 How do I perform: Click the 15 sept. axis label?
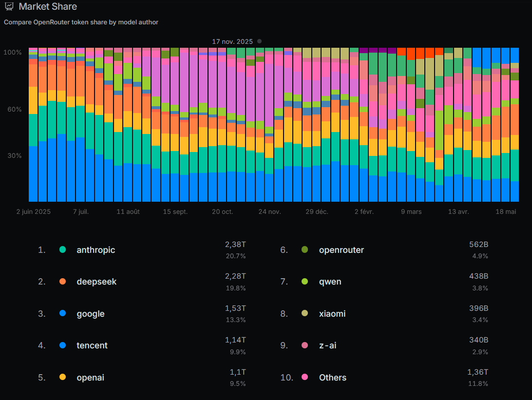click(175, 212)
